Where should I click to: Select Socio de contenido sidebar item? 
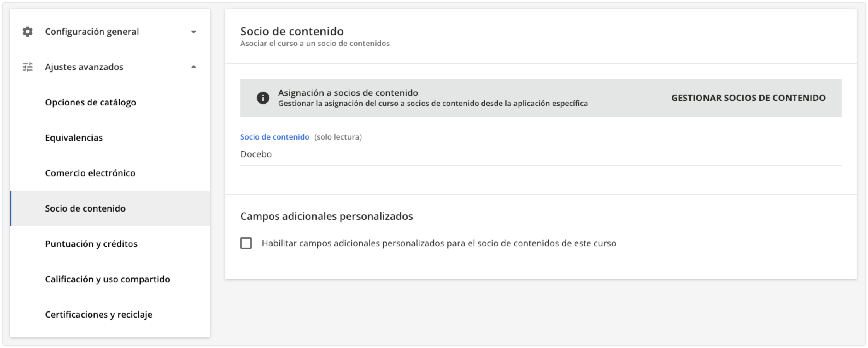[x=110, y=208]
